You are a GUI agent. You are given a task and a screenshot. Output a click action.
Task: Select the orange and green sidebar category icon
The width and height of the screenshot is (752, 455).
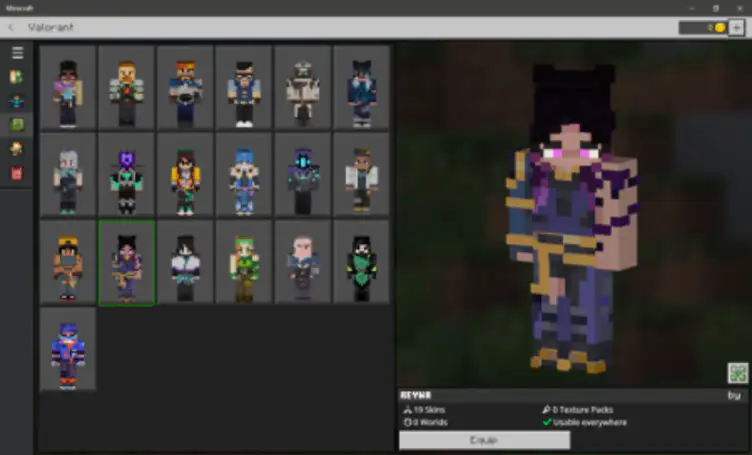tap(17, 77)
